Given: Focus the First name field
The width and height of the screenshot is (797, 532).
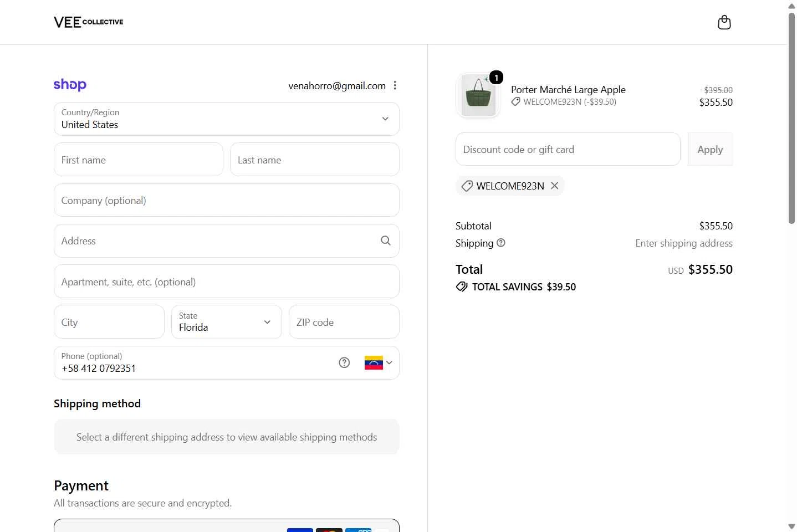Looking at the screenshot, I should point(139,160).
